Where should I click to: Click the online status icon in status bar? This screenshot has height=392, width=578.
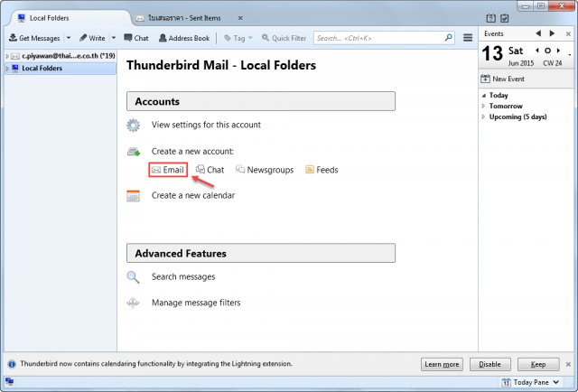[x=9, y=382]
